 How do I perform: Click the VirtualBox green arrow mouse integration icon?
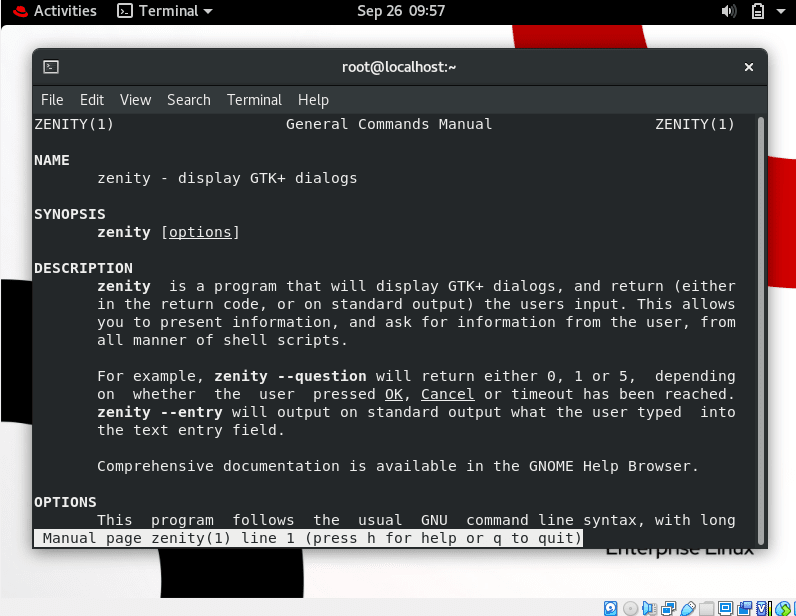(783, 608)
